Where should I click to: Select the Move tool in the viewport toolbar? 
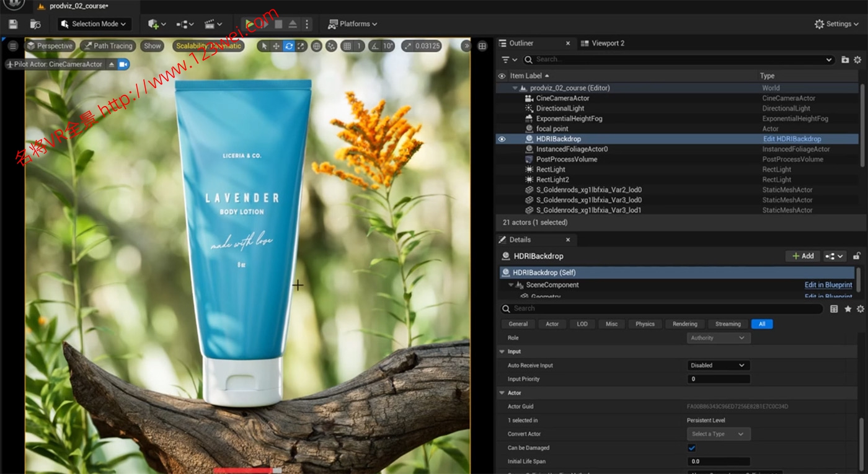275,46
